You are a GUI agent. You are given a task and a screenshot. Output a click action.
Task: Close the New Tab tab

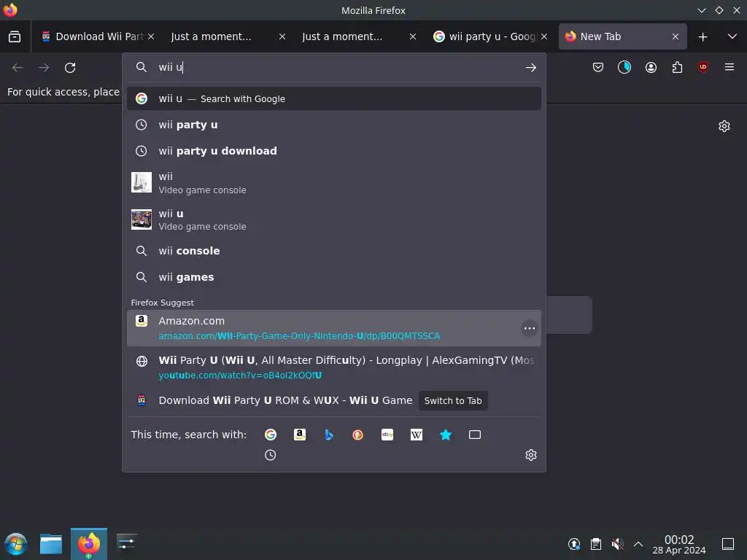click(675, 36)
